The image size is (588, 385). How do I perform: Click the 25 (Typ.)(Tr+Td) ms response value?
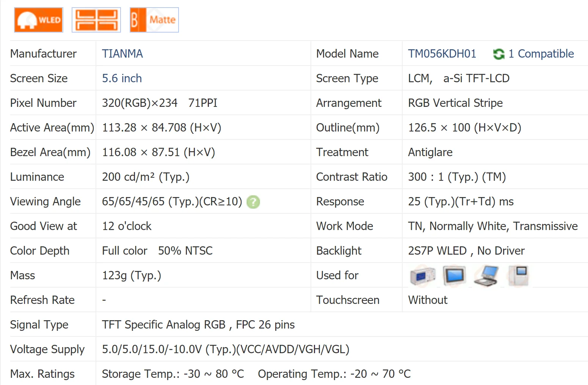coord(461,202)
